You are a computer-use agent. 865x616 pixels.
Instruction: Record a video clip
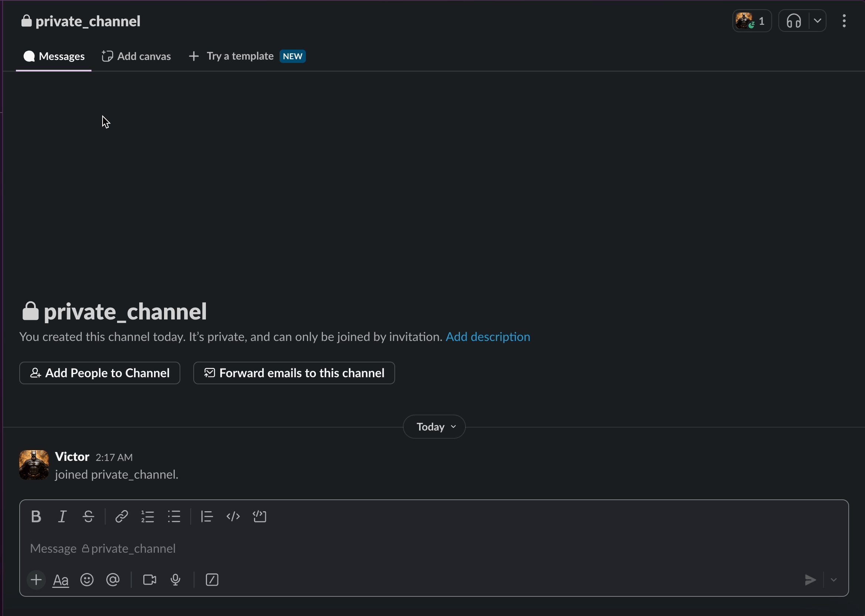[150, 580]
